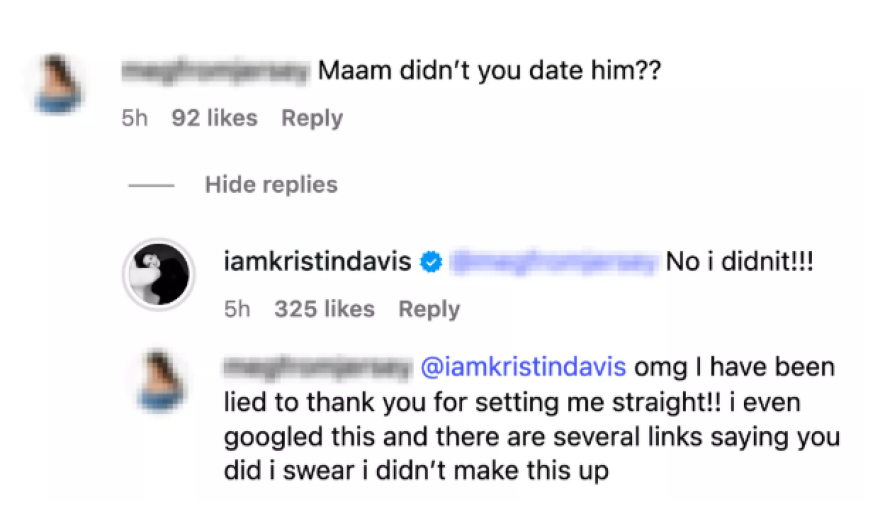Select the "Maam didn't you date him??" text
Viewport: 880px width, 509px height.
tap(489, 72)
